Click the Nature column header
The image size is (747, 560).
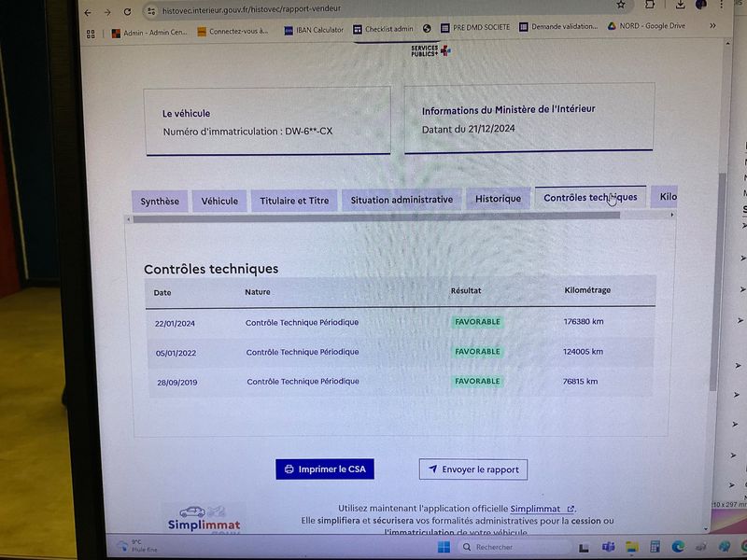[258, 291]
